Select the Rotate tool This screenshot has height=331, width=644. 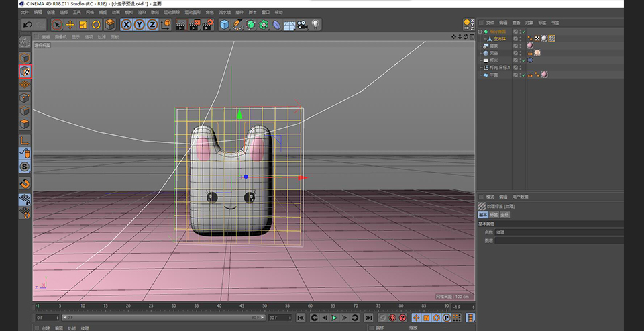coord(96,25)
